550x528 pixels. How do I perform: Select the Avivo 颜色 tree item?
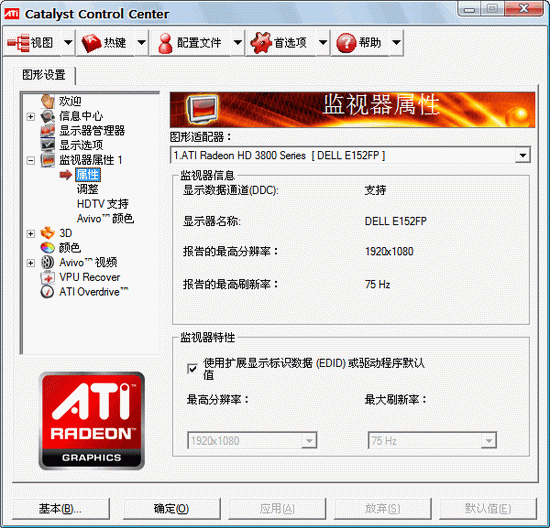click(105, 219)
